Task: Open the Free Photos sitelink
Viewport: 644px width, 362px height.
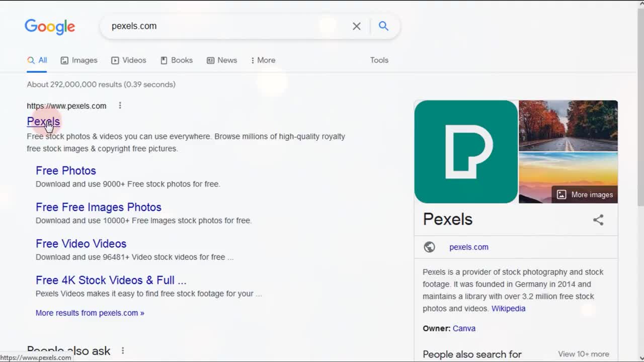Action: [66, 170]
